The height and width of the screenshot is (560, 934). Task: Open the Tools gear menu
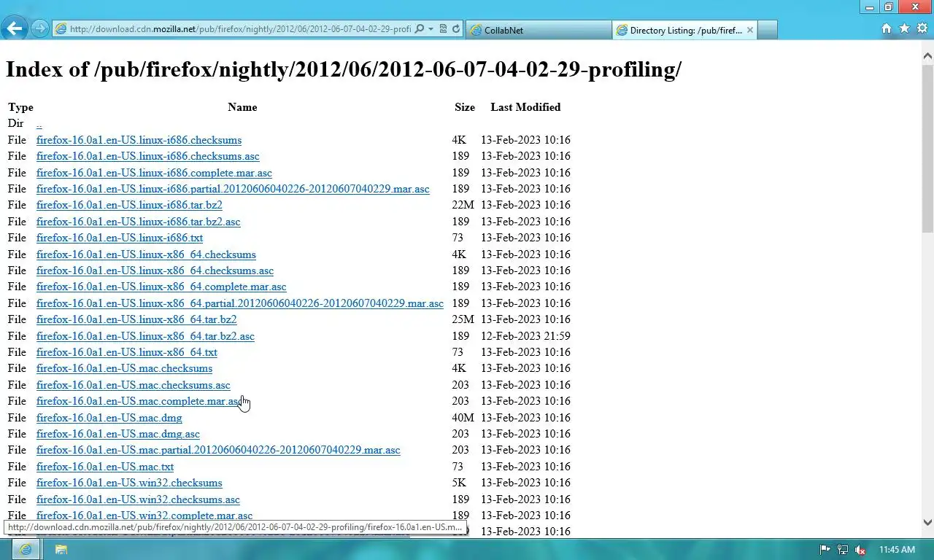click(922, 28)
